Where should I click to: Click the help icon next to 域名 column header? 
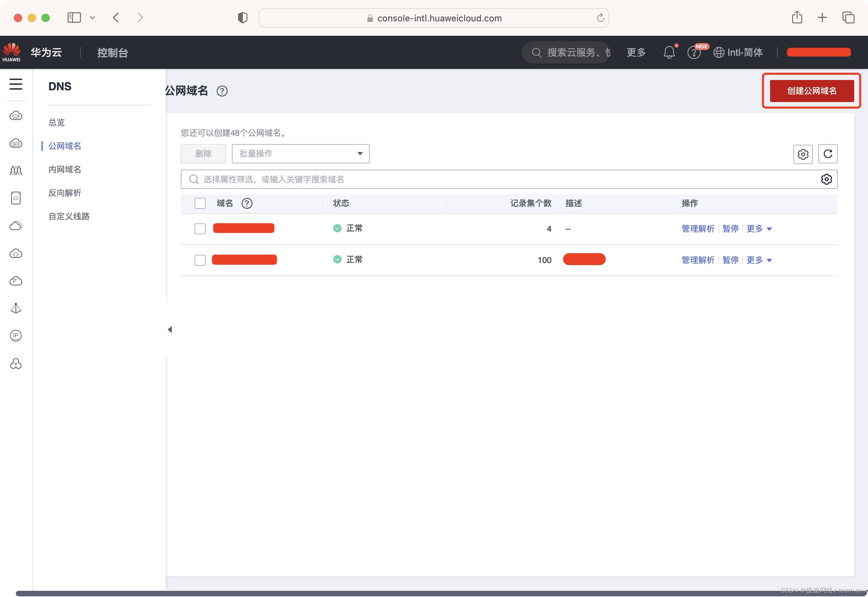pyautogui.click(x=247, y=203)
